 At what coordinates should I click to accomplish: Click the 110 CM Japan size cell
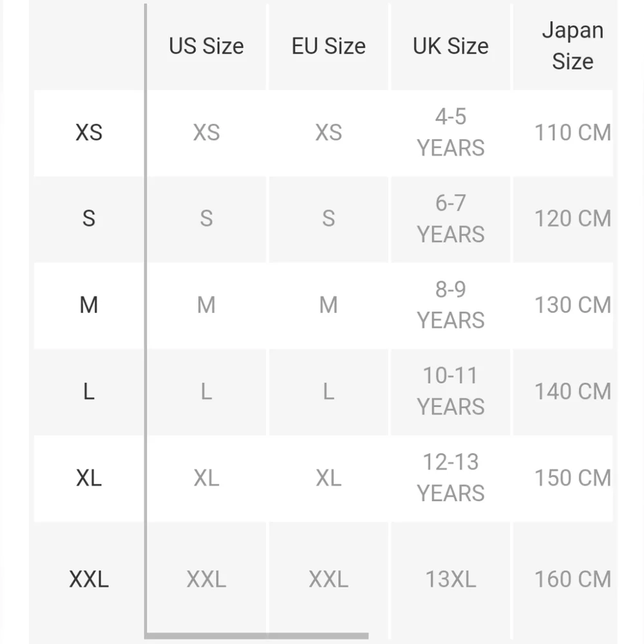point(573,133)
